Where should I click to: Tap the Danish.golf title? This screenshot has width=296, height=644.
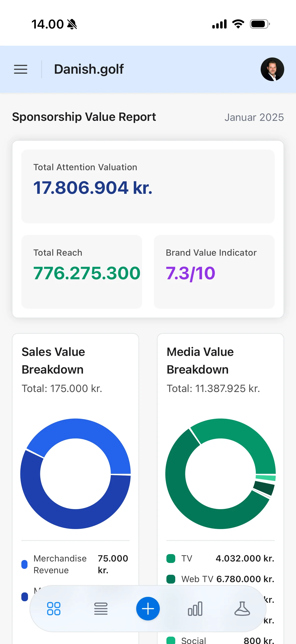[89, 69]
